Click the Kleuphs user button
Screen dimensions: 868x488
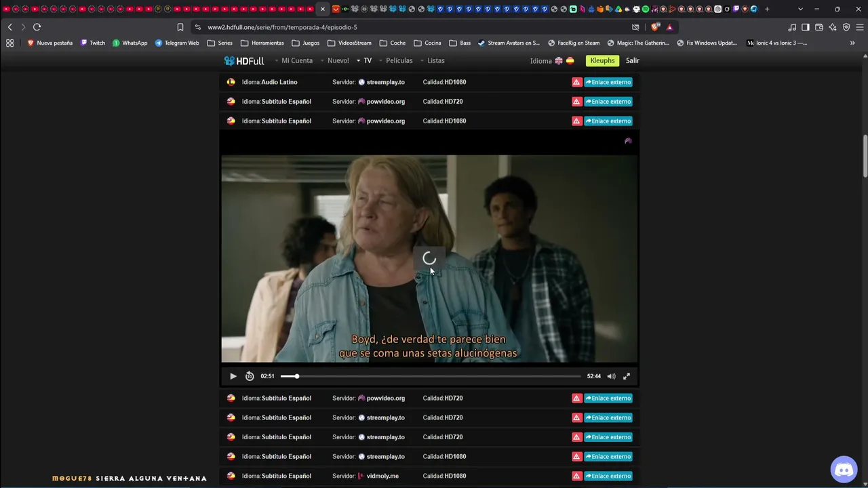(x=602, y=61)
